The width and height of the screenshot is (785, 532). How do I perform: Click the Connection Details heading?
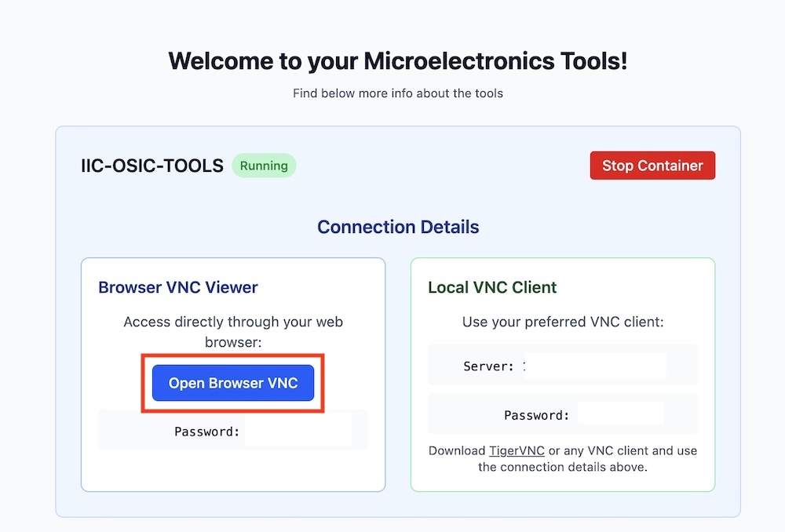tap(398, 228)
